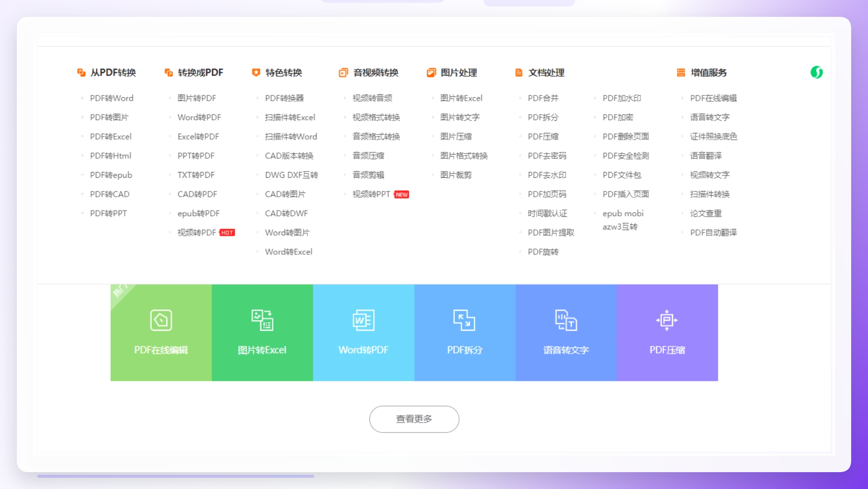Screen dimensions: 868x489
Task: Open PDF安全检测
Action: click(626, 156)
